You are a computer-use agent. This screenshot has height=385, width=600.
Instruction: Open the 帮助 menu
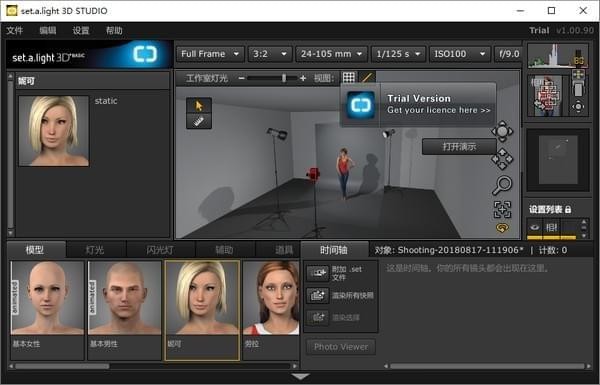point(114,30)
